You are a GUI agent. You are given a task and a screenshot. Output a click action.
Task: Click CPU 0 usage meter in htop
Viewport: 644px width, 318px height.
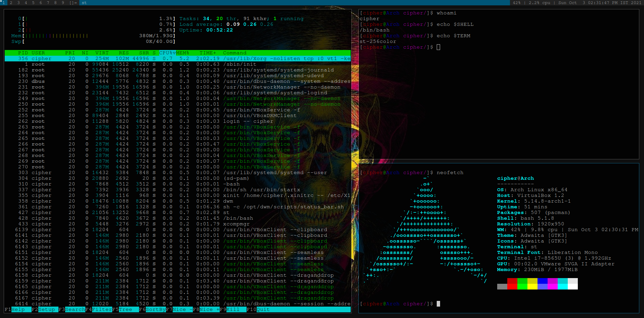(97, 19)
